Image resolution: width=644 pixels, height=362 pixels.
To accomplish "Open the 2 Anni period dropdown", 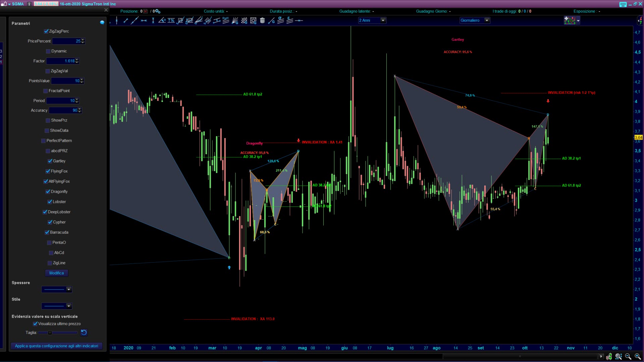I will click(383, 20).
